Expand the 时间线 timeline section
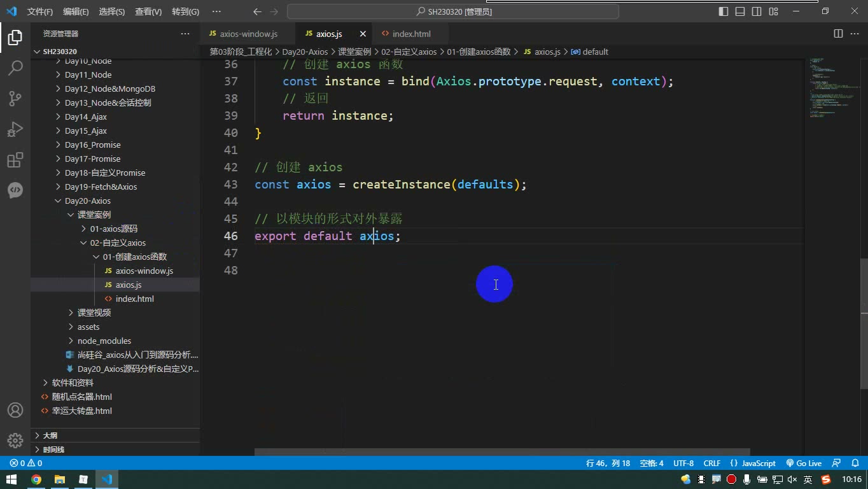This screenshot has width=868, height=489. click(x=115, y=449)
